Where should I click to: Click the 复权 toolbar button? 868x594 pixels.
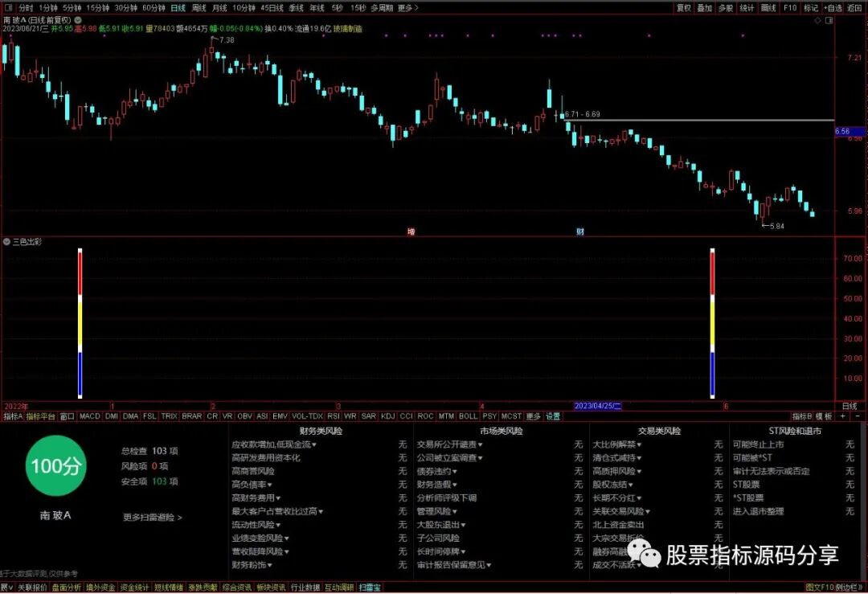pyautogui.click(x=684, y=8)
